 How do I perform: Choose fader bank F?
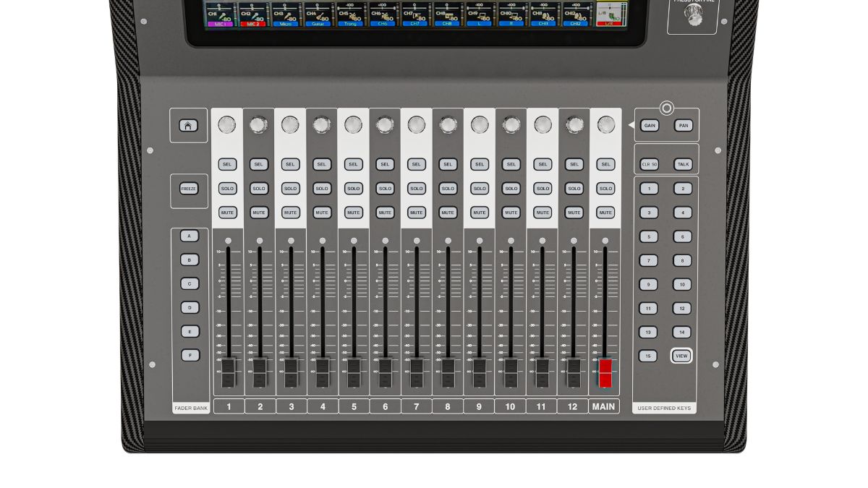(x=190, y=355)
